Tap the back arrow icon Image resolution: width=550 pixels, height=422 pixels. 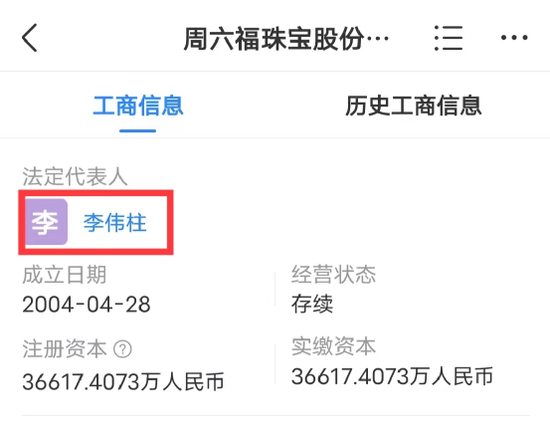tap(29, 38)
